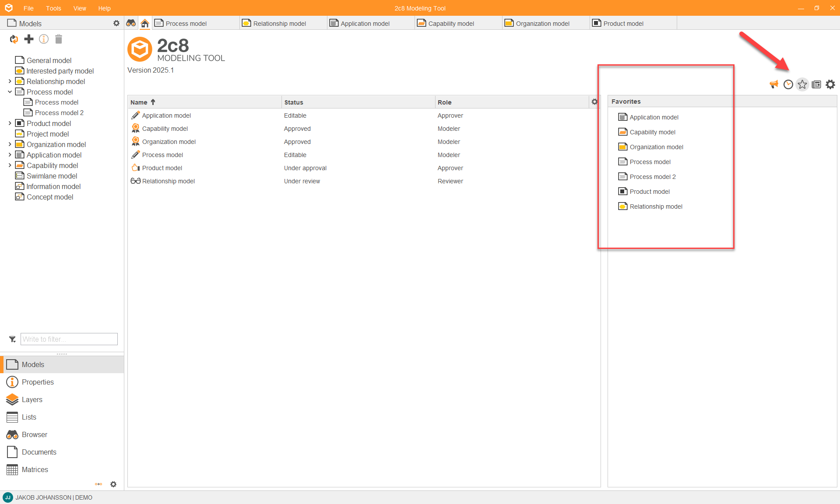Show recent items clock icon

(788, 84)
